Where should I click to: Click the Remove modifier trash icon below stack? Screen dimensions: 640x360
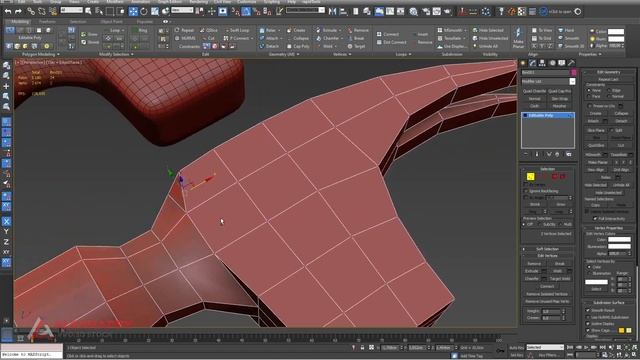click(x=558, y=154)
